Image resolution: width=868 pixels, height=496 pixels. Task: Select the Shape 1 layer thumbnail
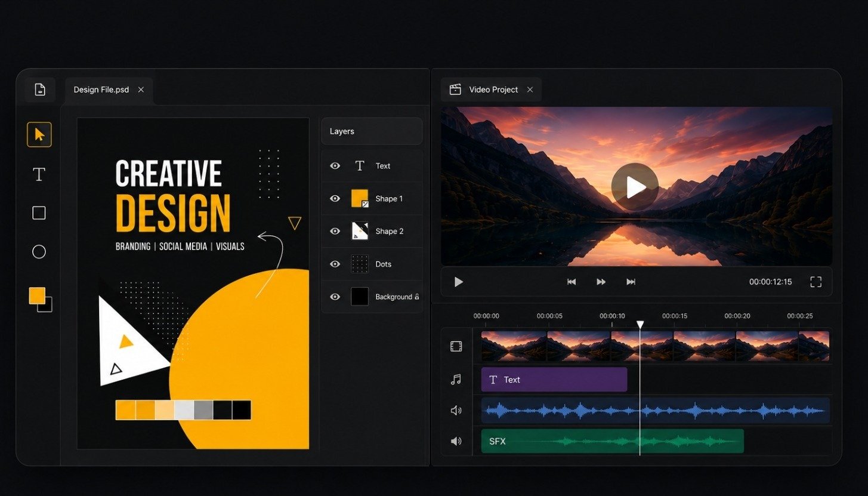360,198
